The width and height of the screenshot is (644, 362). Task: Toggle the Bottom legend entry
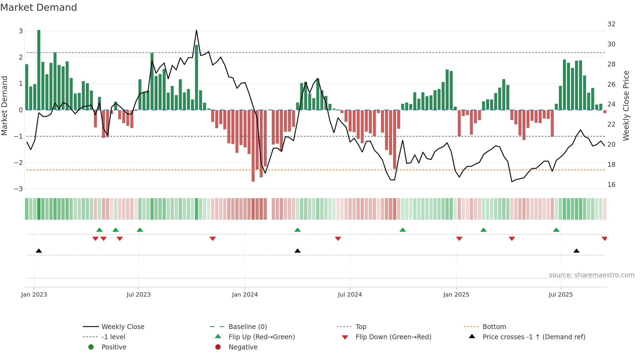coord(485,327)
